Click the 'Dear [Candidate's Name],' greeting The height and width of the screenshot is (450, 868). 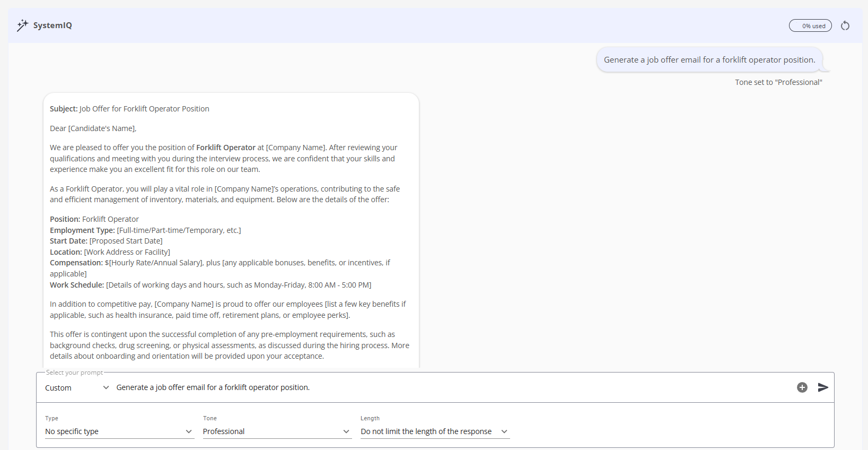pyautogui.click(x=93, y=128)
